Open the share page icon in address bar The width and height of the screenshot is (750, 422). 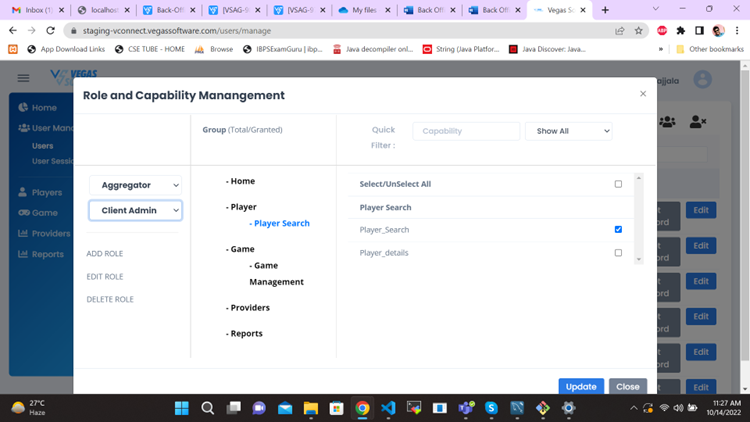(620, 31)
